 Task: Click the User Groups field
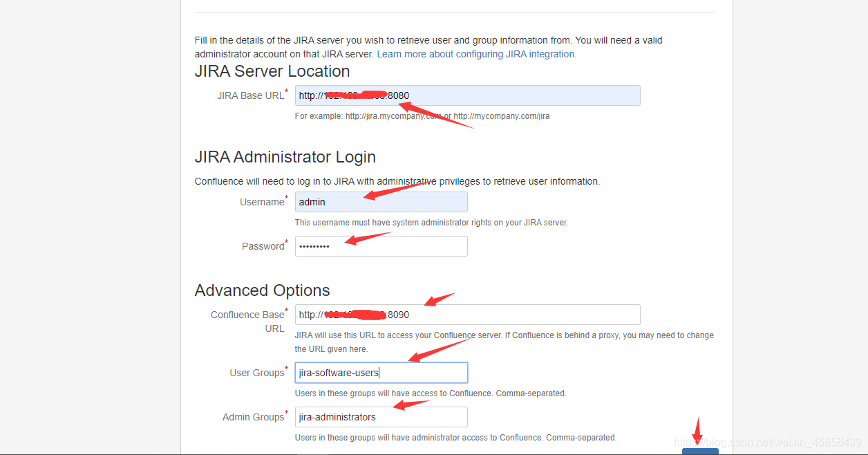click(x=381, y=373)
